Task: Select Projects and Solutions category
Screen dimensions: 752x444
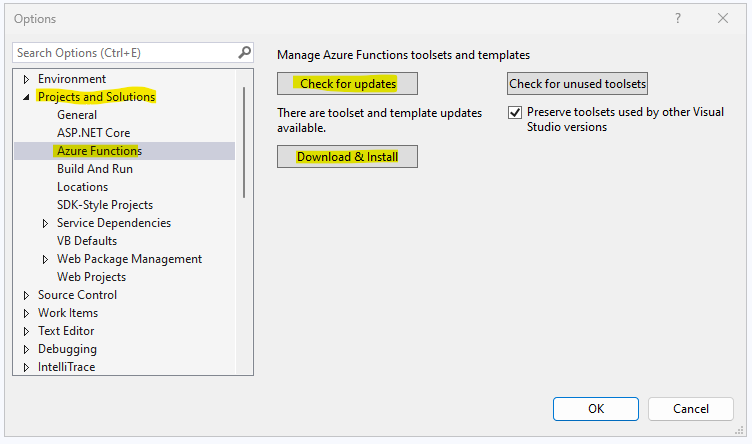Action: [x=96, y=97]
